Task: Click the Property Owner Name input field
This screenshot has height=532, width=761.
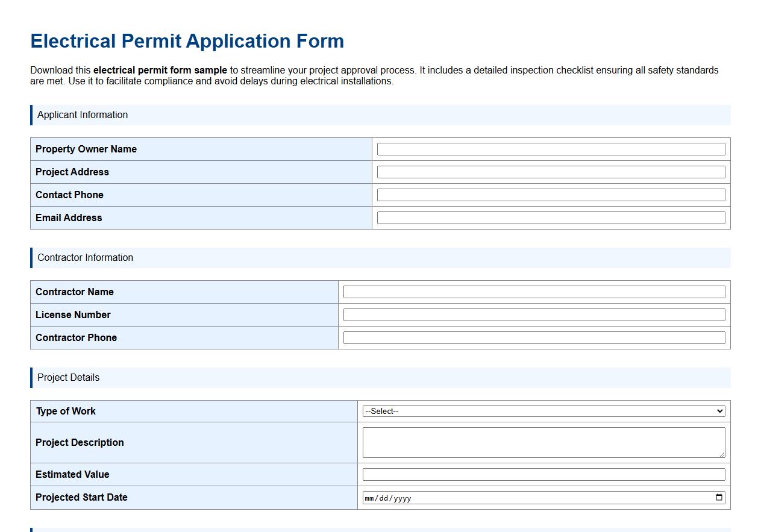Action: (550, 148)
